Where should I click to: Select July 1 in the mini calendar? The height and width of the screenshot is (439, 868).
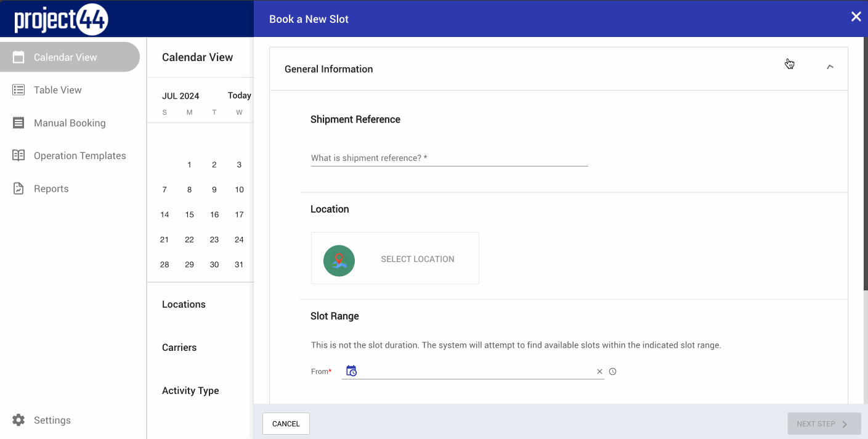(x=189, y=165)
